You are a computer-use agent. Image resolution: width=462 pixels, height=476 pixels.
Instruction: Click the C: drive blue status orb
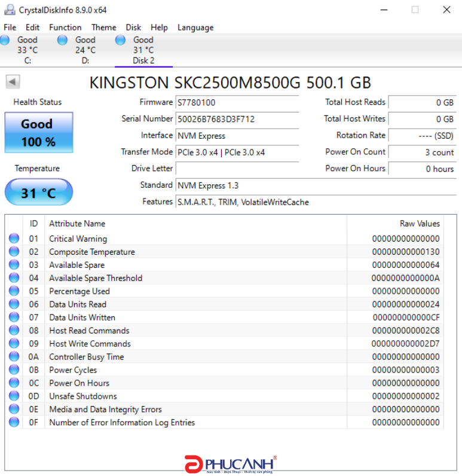[5, 40]
